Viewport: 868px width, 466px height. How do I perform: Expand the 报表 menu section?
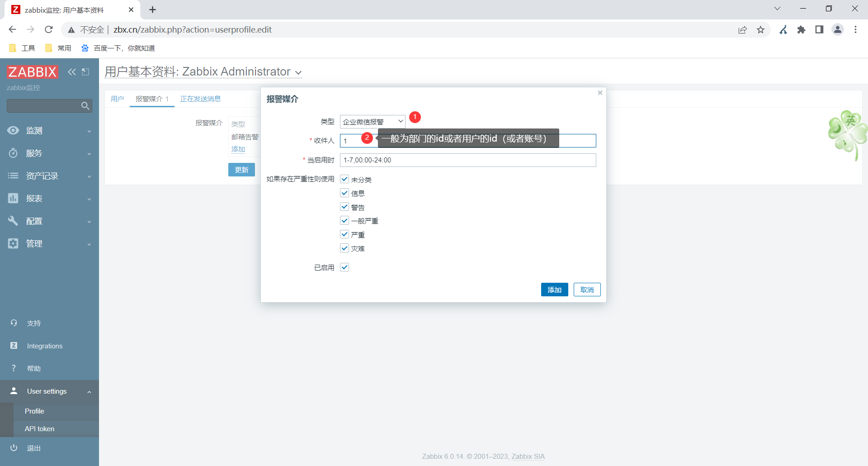tap(89, 199)
